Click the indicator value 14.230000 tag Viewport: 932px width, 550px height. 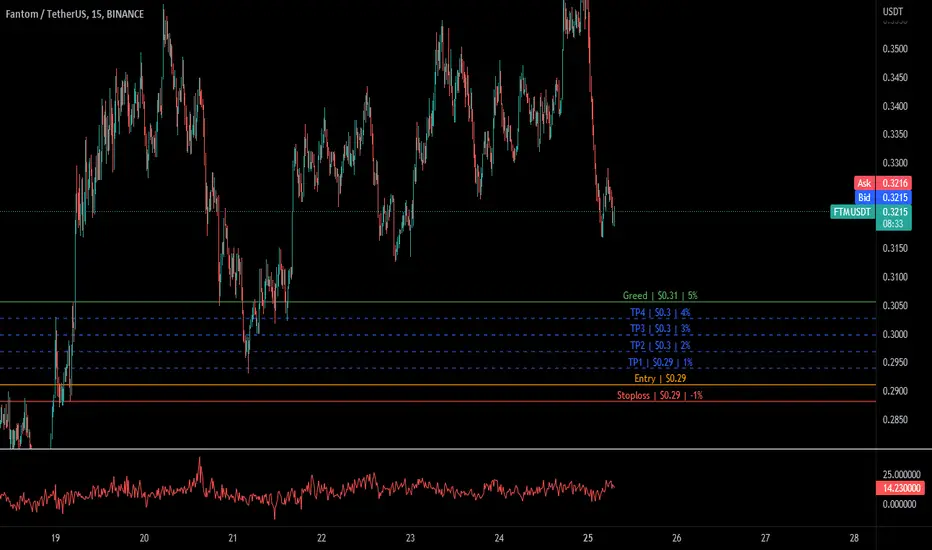click(900, 488)
